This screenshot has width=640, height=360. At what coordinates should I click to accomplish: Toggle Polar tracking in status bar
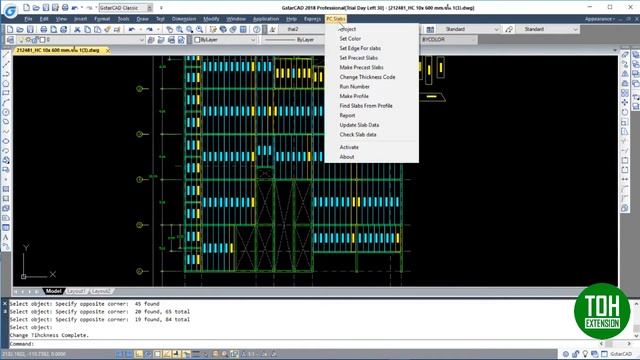coord(148,354)
